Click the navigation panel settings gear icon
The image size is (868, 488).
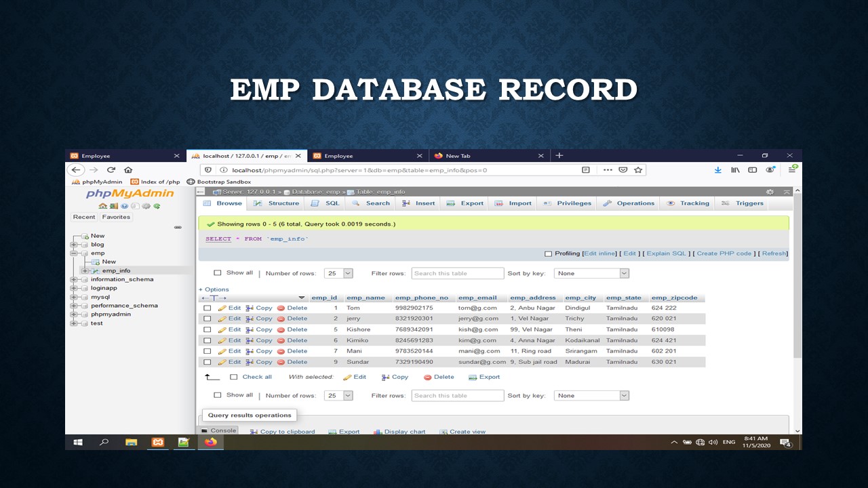(146, 206)
